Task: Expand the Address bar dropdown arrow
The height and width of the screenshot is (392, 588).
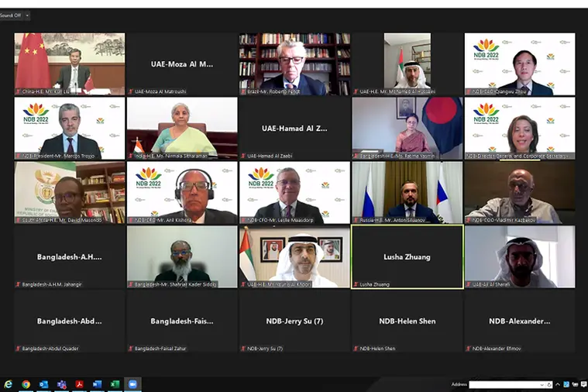Action: 542,385
